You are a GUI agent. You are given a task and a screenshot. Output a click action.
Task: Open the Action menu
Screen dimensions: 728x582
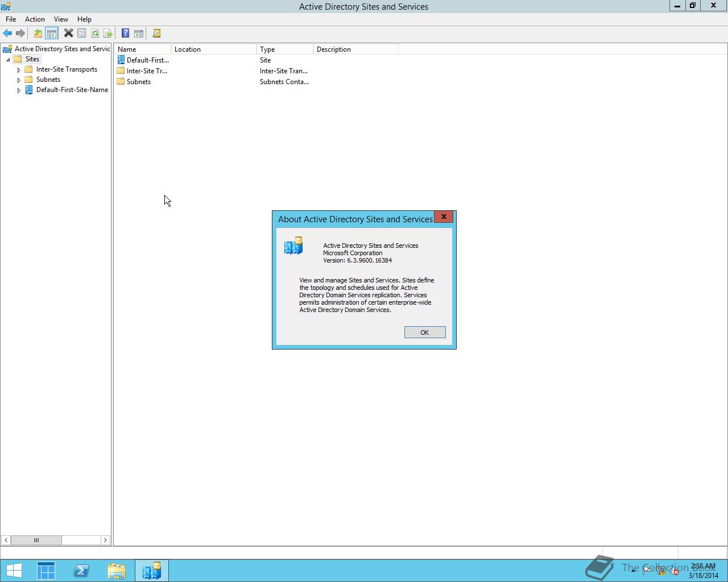click(x=35, y=19)
